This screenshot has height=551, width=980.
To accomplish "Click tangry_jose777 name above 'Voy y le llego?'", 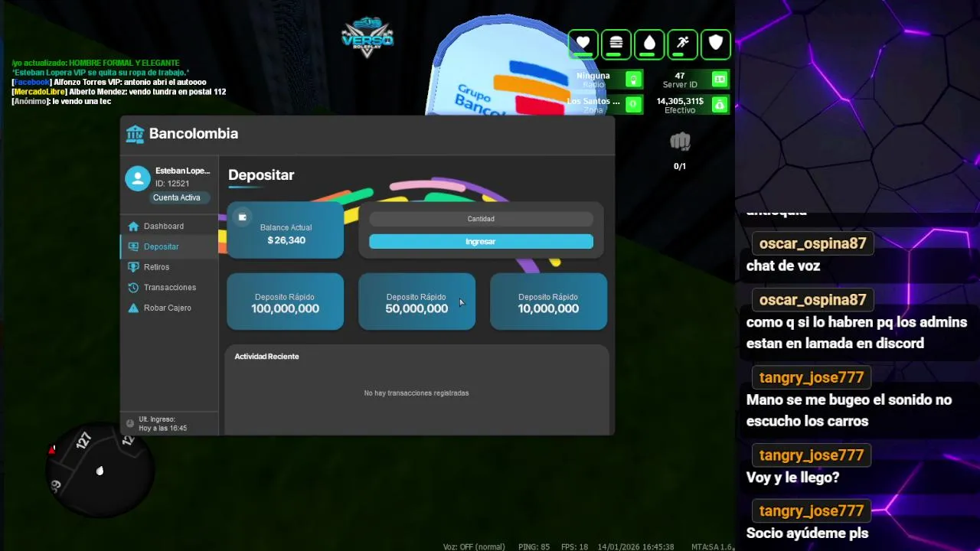I will (x=812, y=455).
